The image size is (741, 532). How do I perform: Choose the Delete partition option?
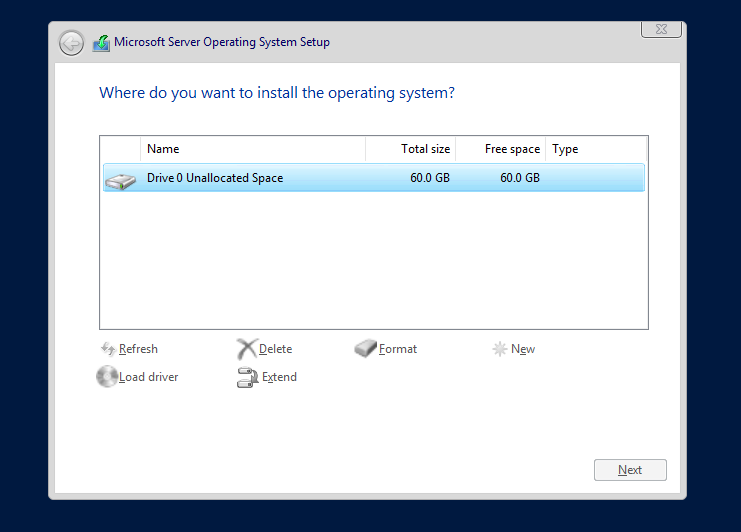[276, 349]
